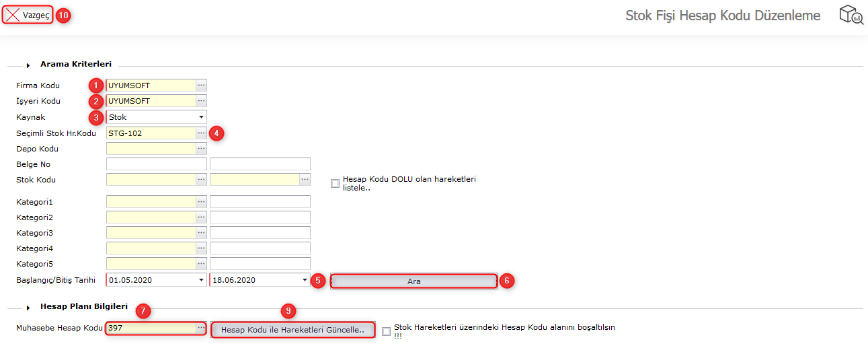868x344 pixels.
Task: Open lookup for Muhasebe Hesap Kodu
Action: point(200,329)
